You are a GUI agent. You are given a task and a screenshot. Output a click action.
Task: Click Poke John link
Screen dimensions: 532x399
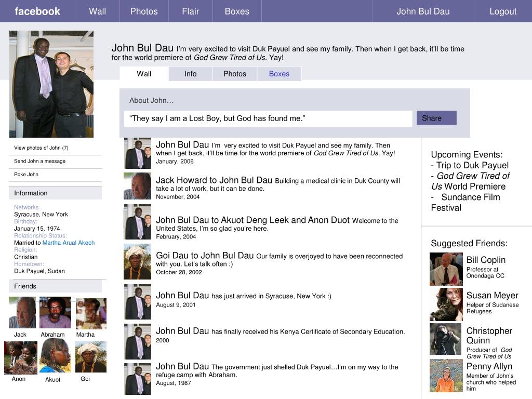(26, 175)
